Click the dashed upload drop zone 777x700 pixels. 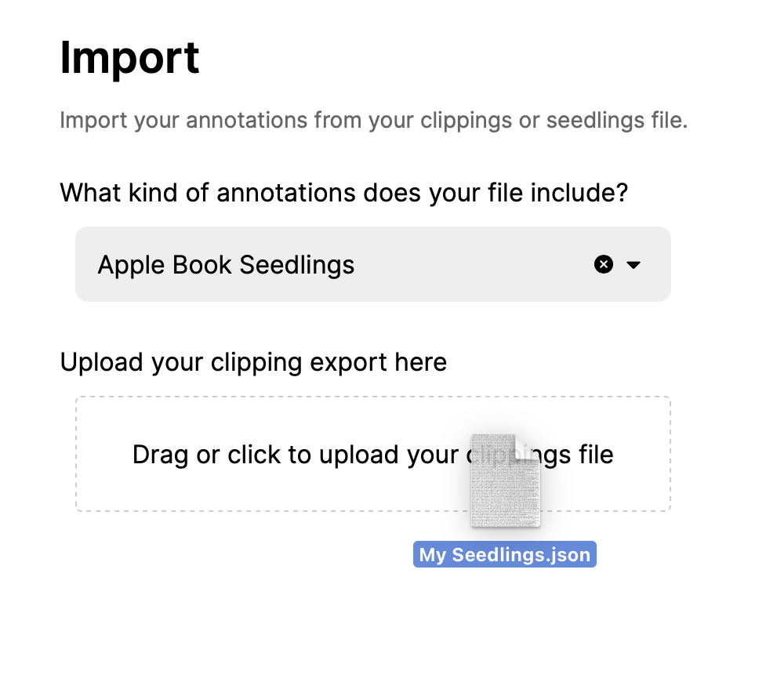(235, 486)
